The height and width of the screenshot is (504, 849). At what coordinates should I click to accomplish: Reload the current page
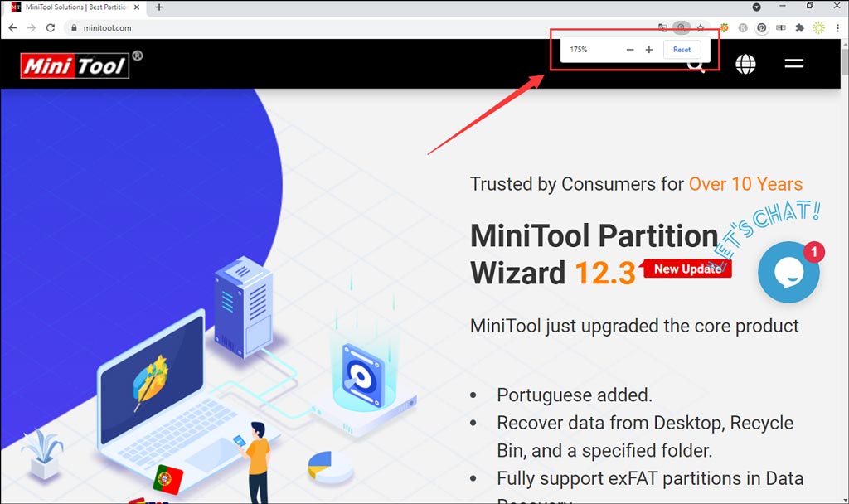[51, 27]
